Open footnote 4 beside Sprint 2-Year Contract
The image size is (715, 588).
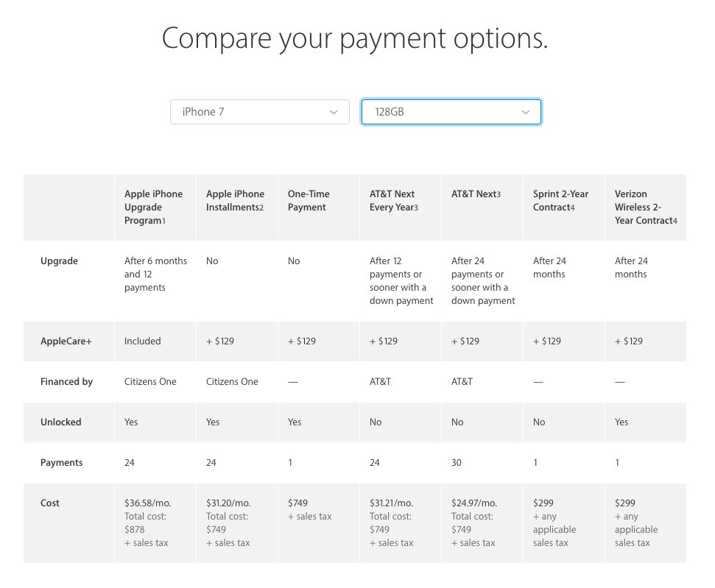click(x=572, y=208)
